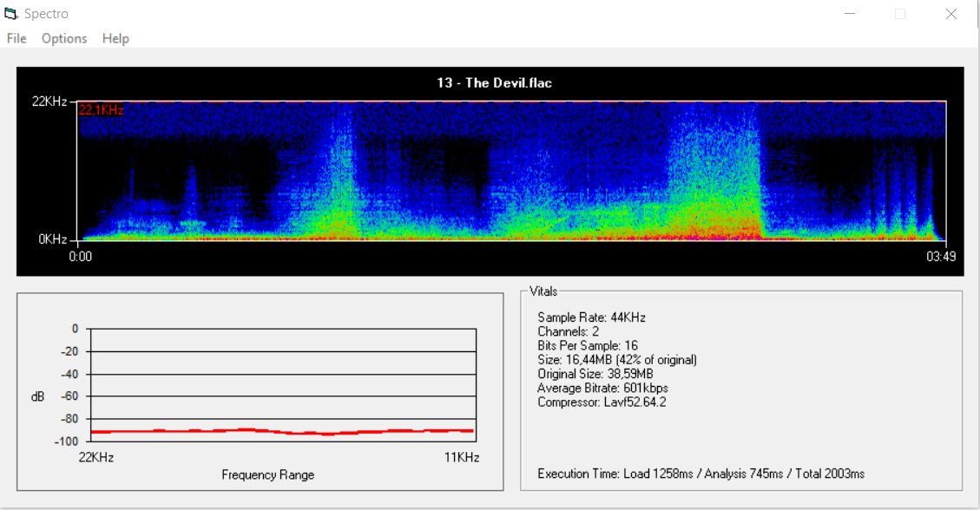980x510 pixels.
Task: Click the spectrogram display area
Action: [511, 170]
